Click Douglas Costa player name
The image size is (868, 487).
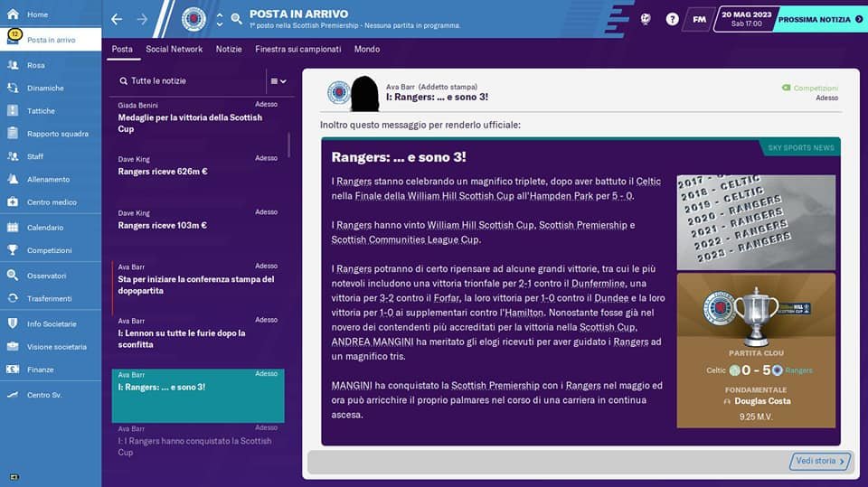pyautogui.click(x=762, y=401)
